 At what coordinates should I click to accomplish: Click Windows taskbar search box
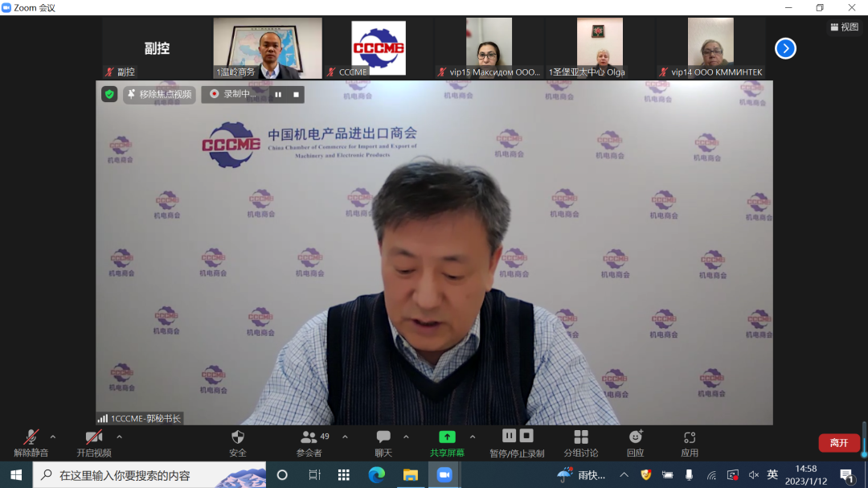pyautogui.click(x=149, y=474)
